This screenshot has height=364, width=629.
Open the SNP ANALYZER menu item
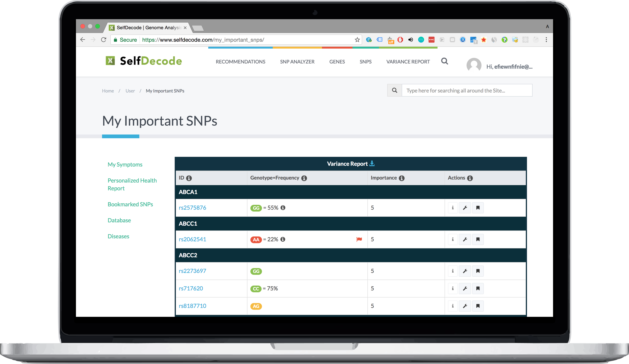[x=297, y=62]
